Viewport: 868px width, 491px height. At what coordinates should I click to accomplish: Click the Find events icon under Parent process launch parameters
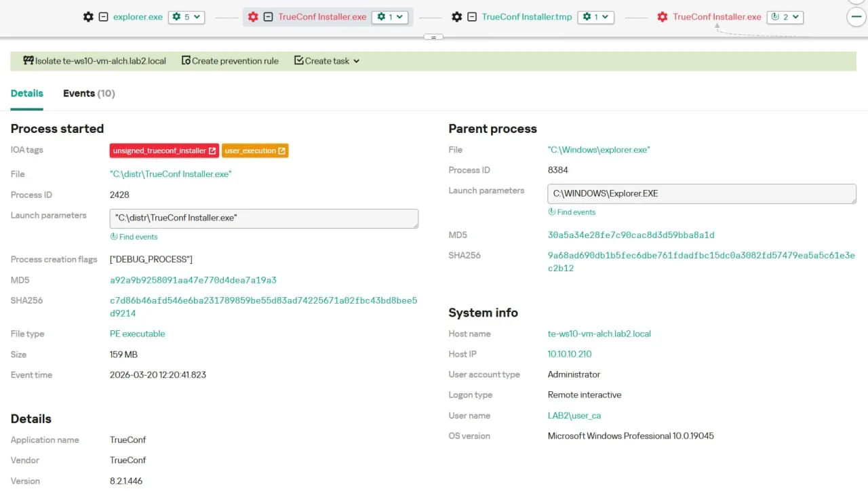click(x=552, y=212)
